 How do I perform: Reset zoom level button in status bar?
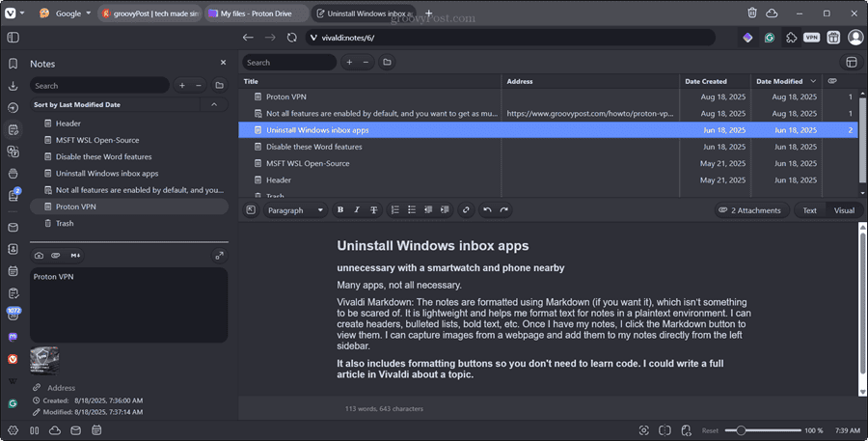pos(710,430)
